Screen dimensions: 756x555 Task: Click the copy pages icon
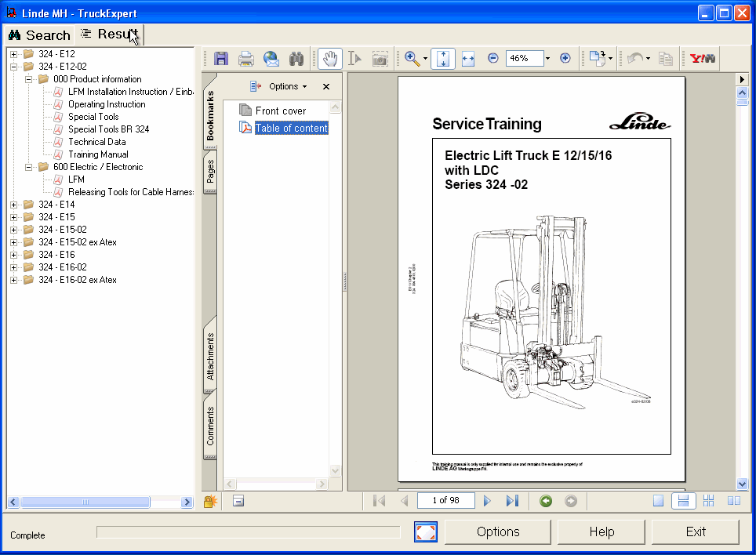coord(666,59)
